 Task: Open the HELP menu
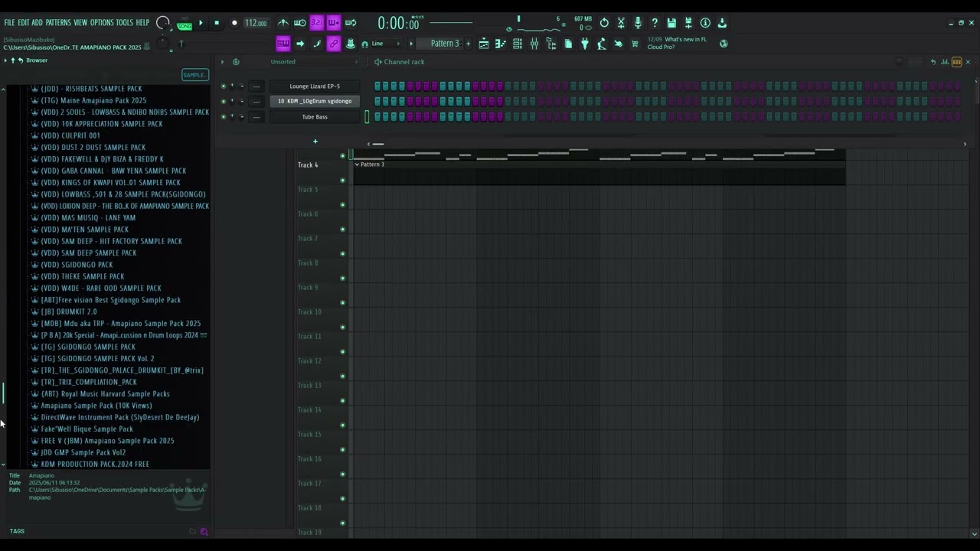pyautogui.click(x=142, y=23)
